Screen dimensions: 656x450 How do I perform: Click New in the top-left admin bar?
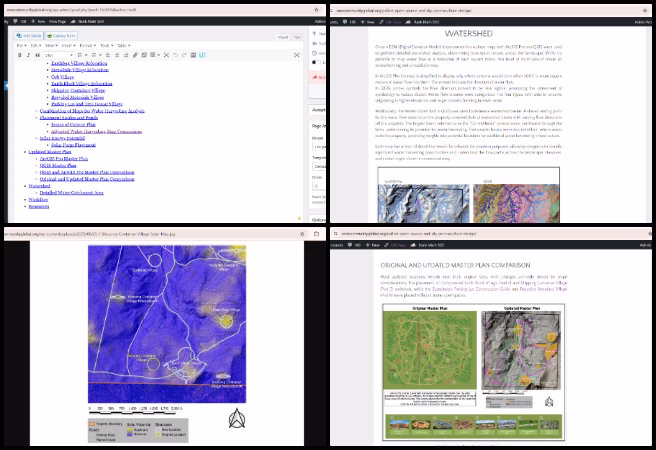[38, 21]
